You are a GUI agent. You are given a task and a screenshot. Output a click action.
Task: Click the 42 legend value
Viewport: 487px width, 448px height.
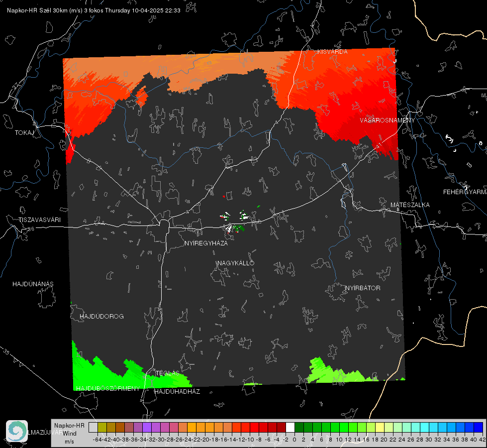(483, 440)
